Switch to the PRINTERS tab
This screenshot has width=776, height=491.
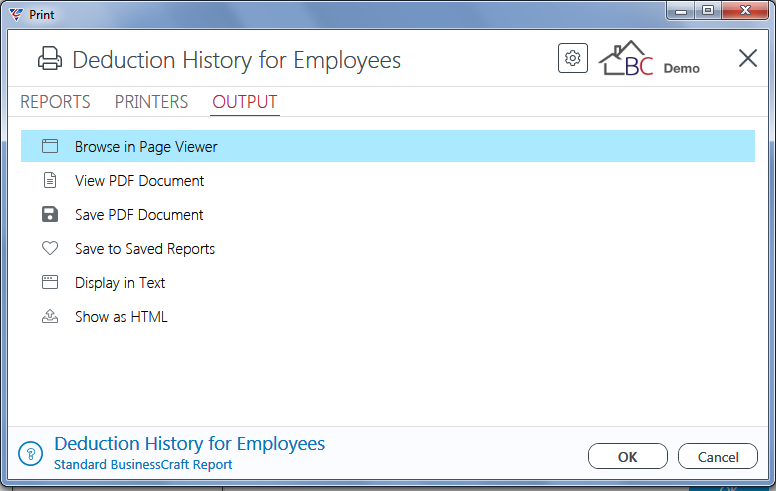coord(151,102)
